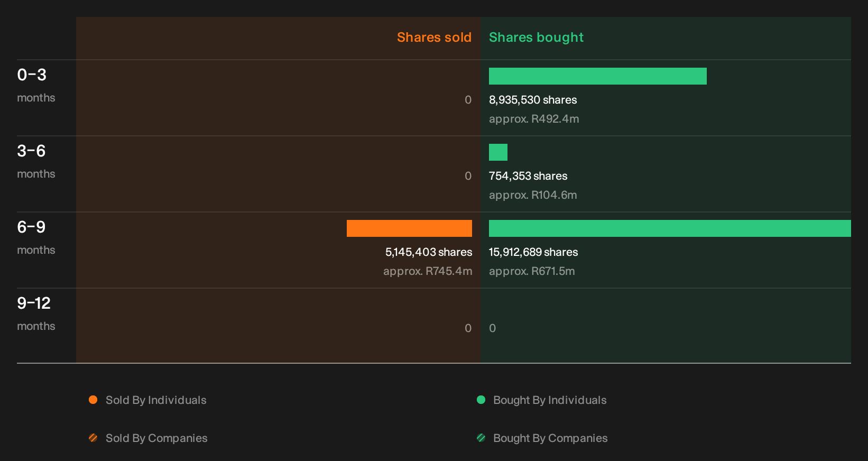
Task: Click the 5,145,403 shares value
Action: tap(429, 252)
